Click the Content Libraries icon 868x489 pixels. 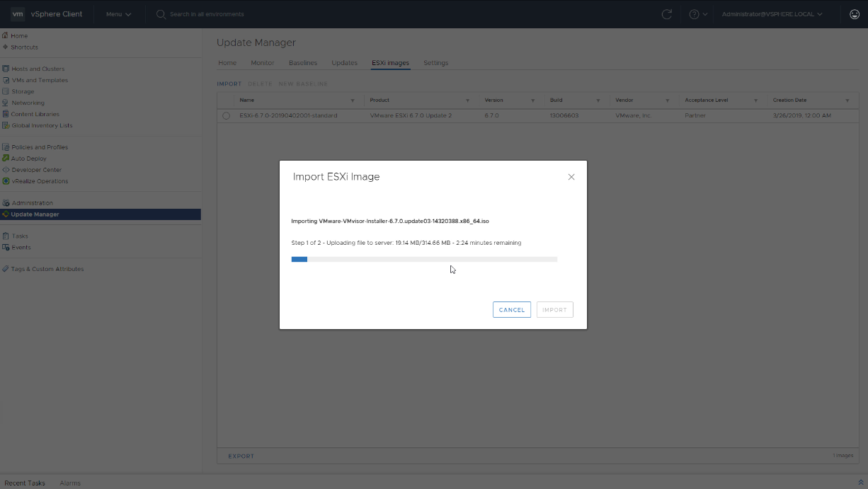(6, 114)
